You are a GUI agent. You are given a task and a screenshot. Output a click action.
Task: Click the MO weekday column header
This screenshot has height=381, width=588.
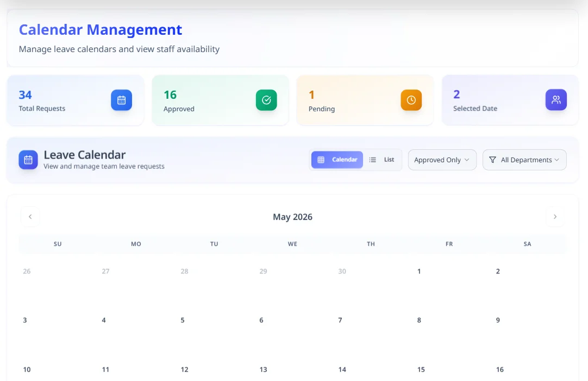click(136, 244)
